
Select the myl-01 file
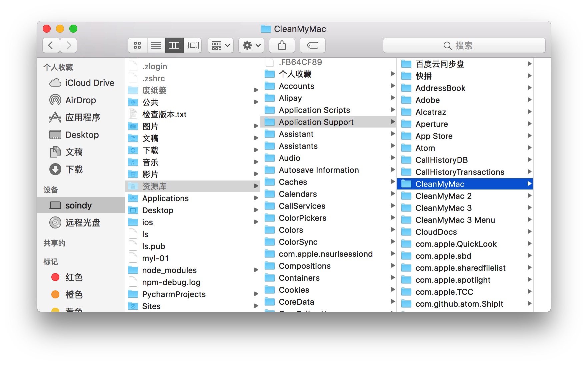point(193,258)
